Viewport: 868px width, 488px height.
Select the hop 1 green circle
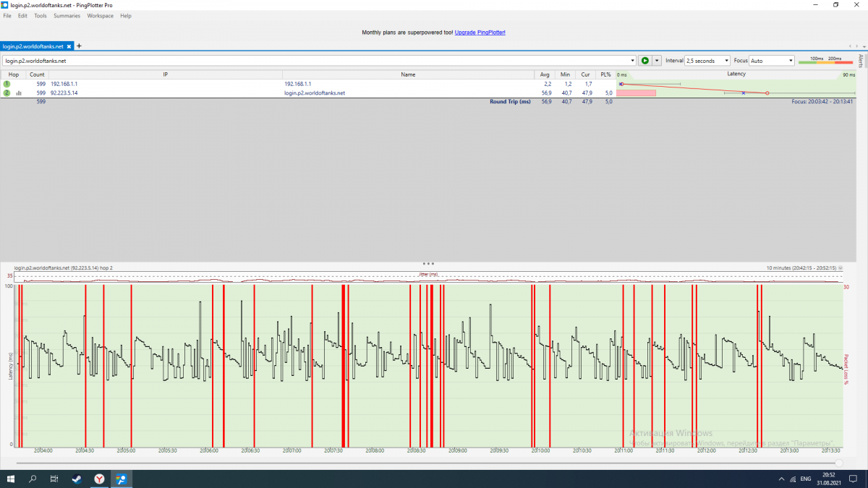pos(7,84)
